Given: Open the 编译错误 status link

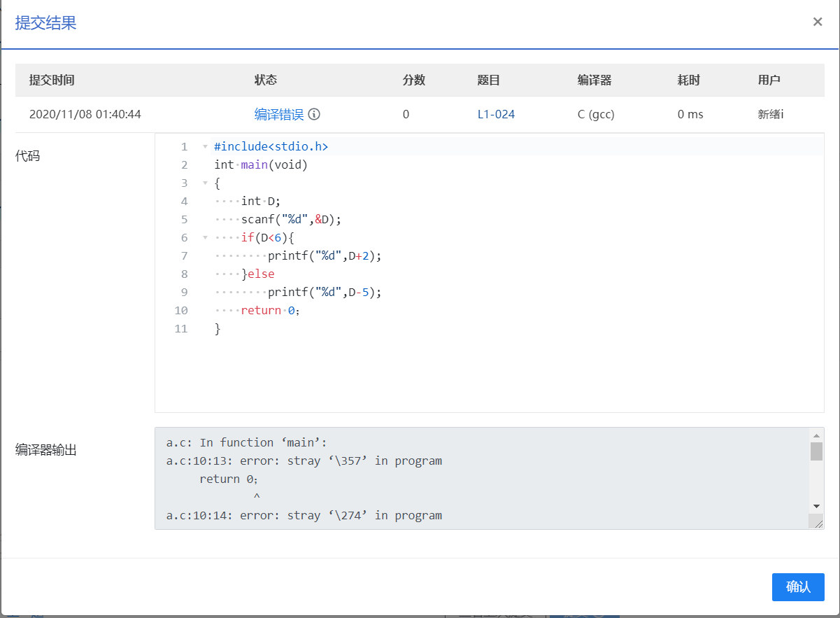Looking at the screenshot, I should tap(278, 114).
